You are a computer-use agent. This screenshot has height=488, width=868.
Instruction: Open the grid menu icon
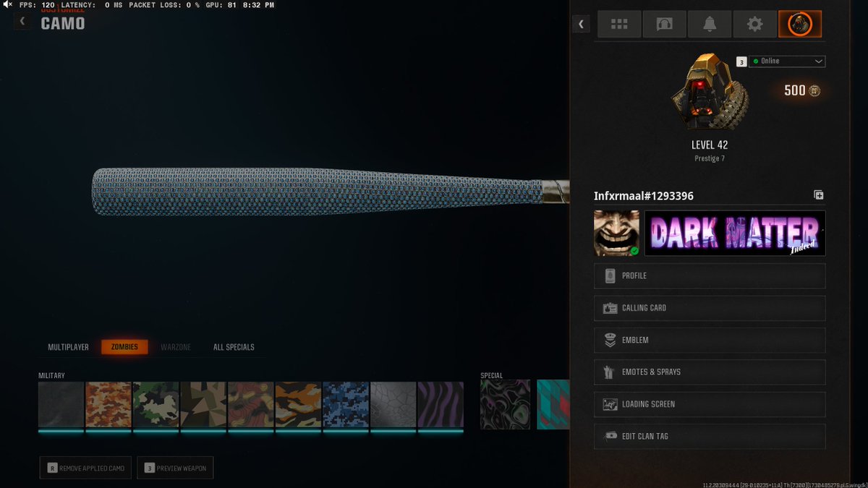click(619, 25)
